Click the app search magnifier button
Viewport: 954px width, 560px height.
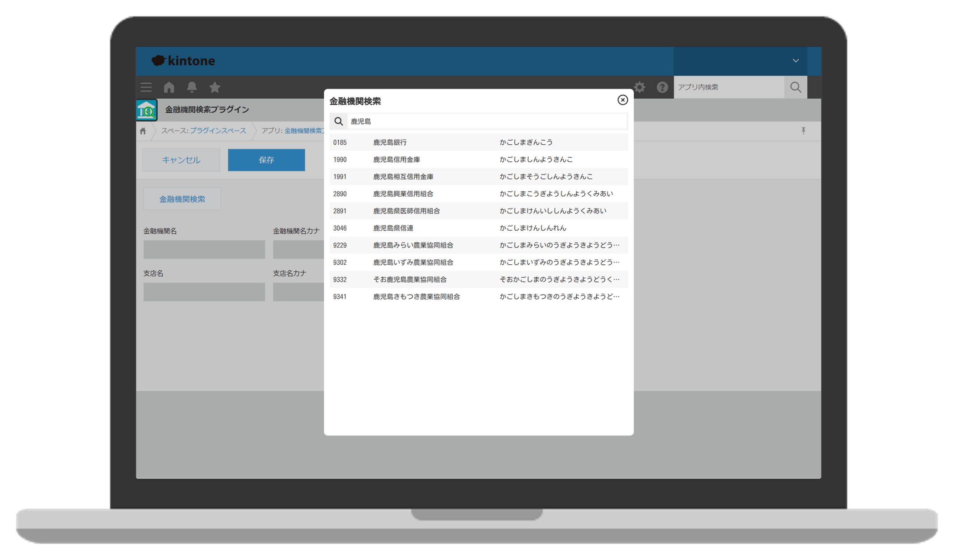[795, 87]
